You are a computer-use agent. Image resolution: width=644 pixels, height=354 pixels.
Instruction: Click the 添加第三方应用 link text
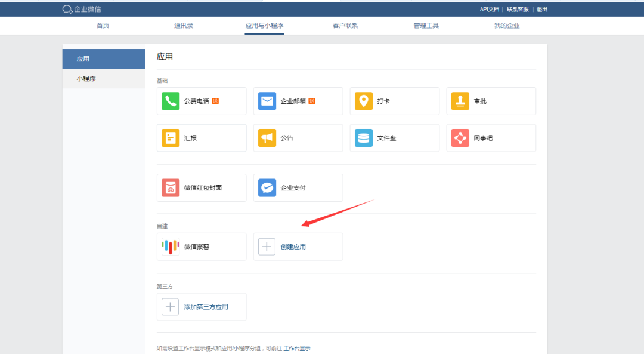click(x=206, y=307)
